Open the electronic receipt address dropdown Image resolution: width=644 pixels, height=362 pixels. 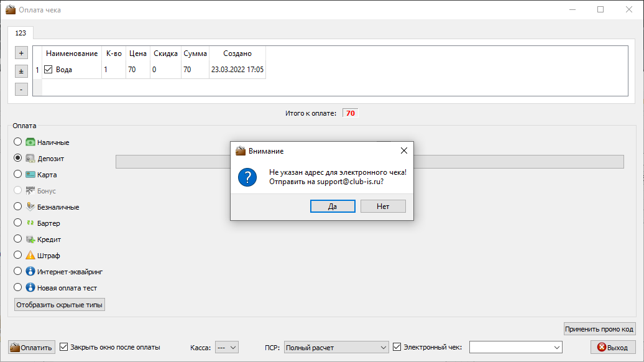pyautogui.click(x=515, y=348)
